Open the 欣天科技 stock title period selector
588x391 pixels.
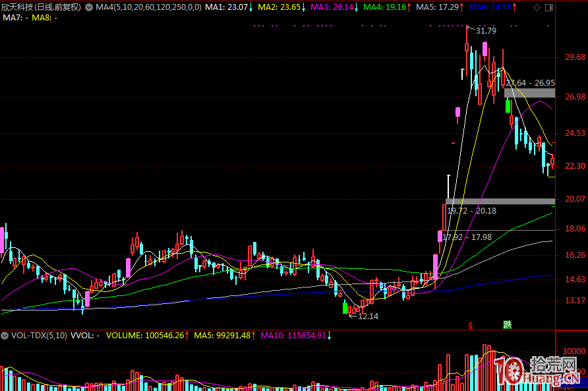41,7
